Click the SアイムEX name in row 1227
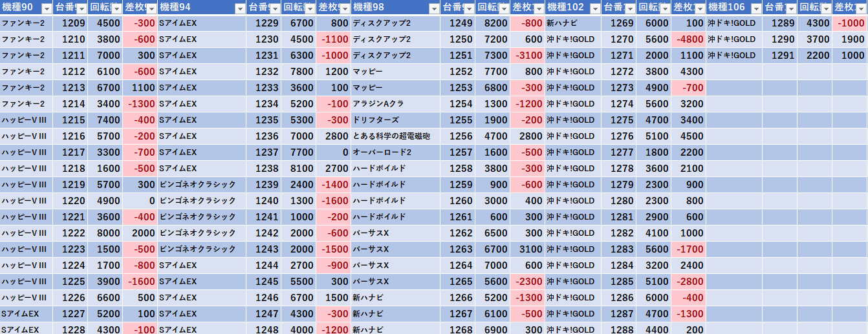The width and height of the screenshot is (868, 334). pos(21,313)
